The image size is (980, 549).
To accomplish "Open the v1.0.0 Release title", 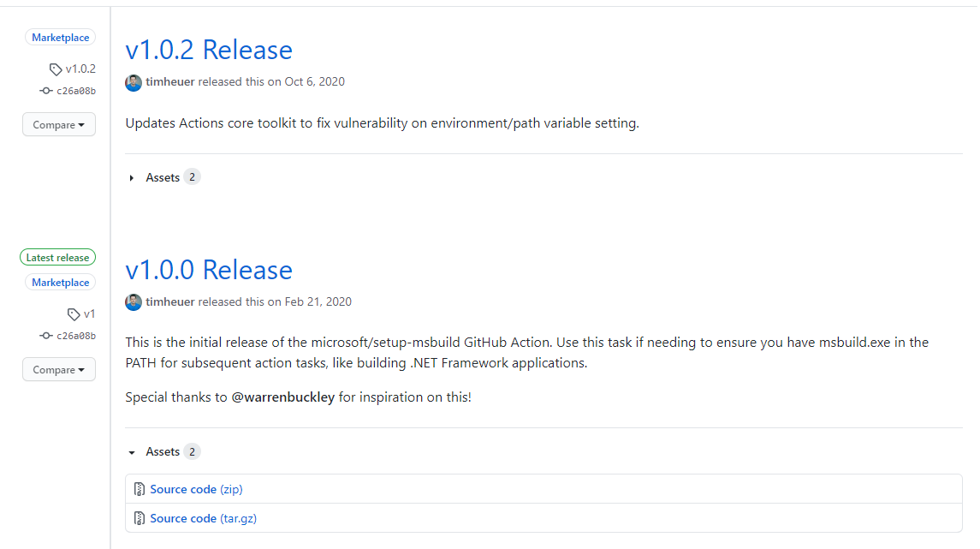I will pyautogui.click(x=209, y=270).
